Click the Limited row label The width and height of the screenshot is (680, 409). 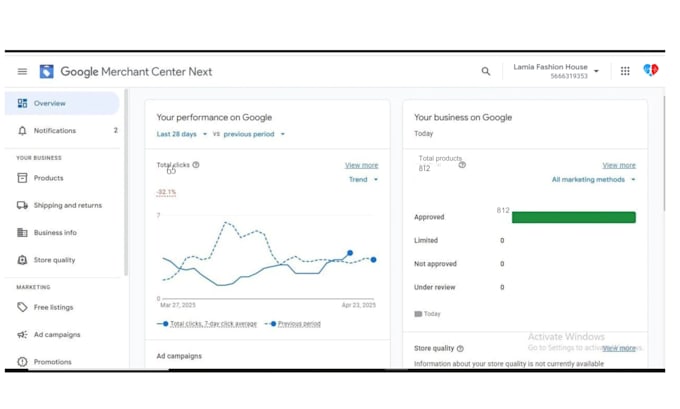[426, 240]
